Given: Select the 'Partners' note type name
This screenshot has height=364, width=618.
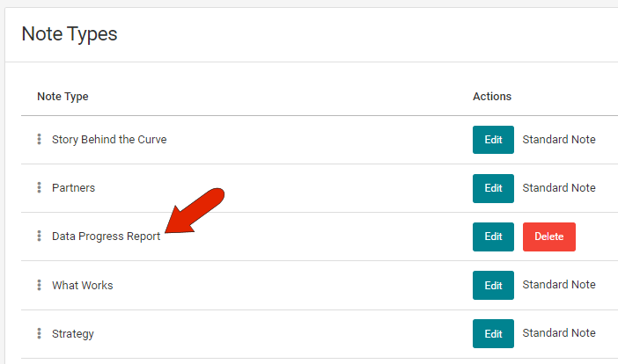Looking at the screenshot, I should tap(73, 187).
